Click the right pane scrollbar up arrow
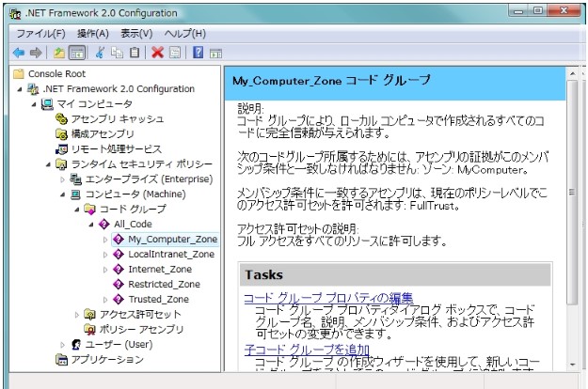 click(x=572, y=73)
